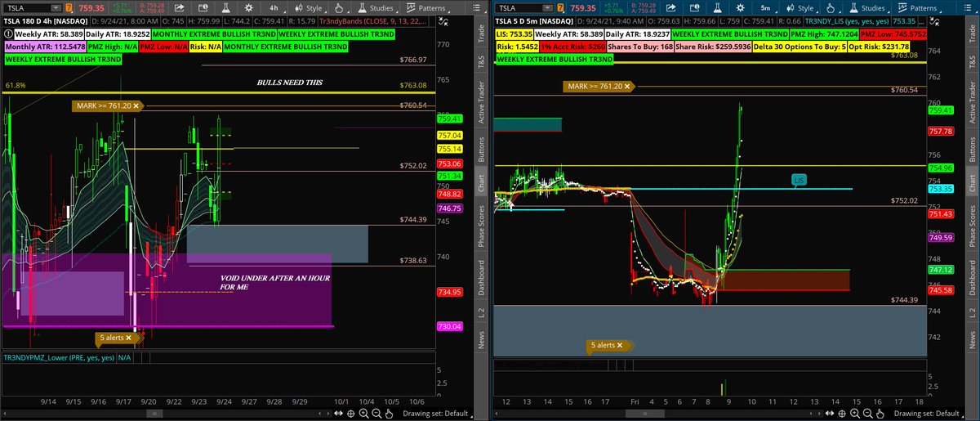
Task: Open the flask icon beside right chart's settings gear
Action: (x=717, y=7)
